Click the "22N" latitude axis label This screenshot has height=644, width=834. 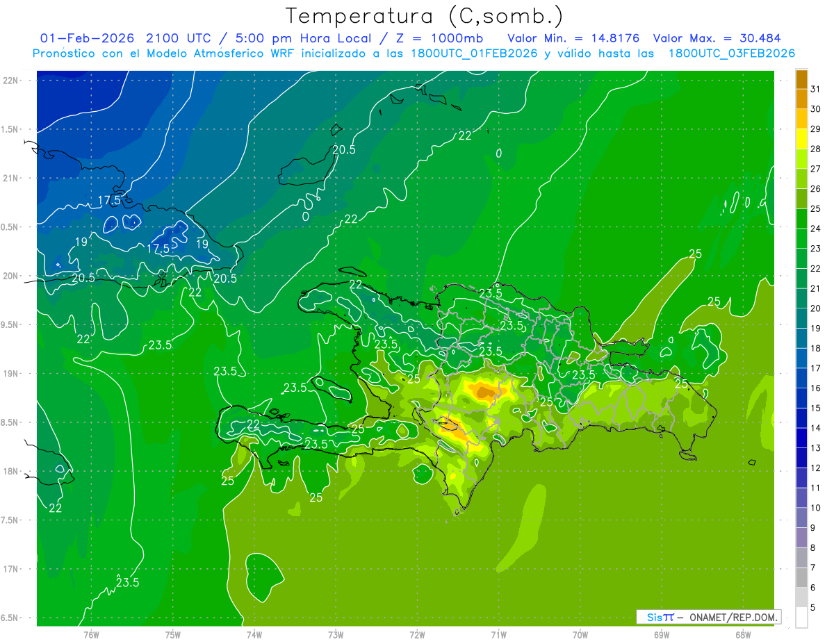(x=10, y=80)
